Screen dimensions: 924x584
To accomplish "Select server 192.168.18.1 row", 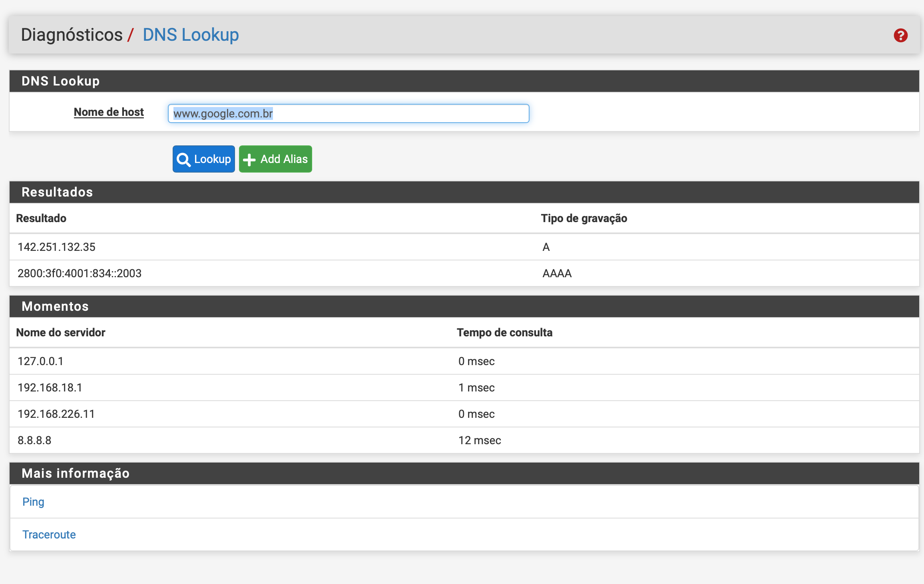I will point(464,387).
